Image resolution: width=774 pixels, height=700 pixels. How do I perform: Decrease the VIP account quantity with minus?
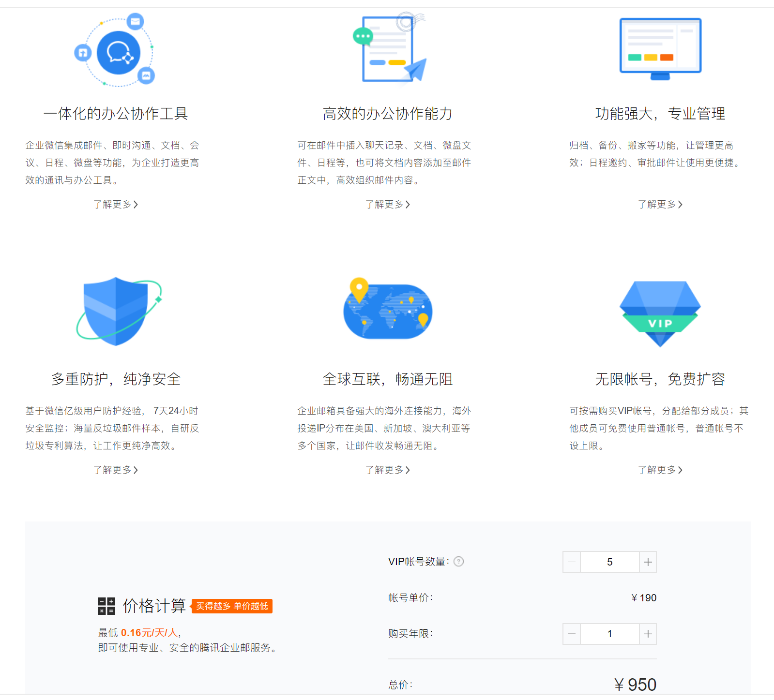(572, 562)
